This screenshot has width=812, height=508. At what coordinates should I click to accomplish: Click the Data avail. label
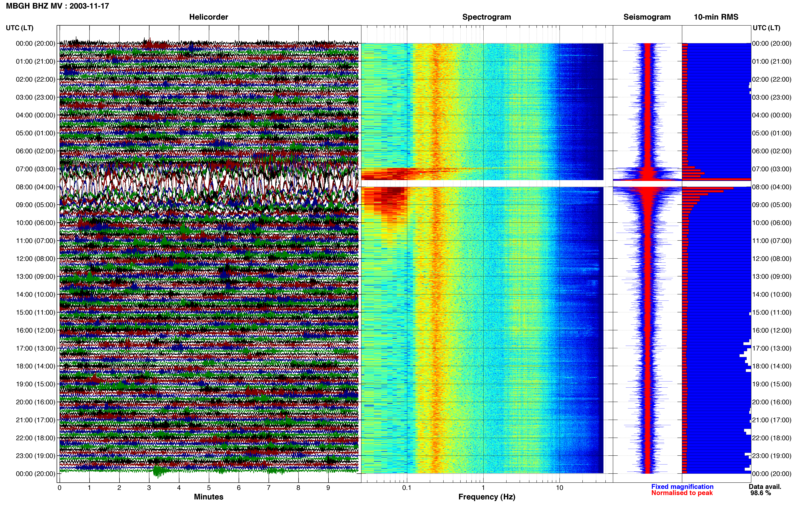(x=765, y=486)
